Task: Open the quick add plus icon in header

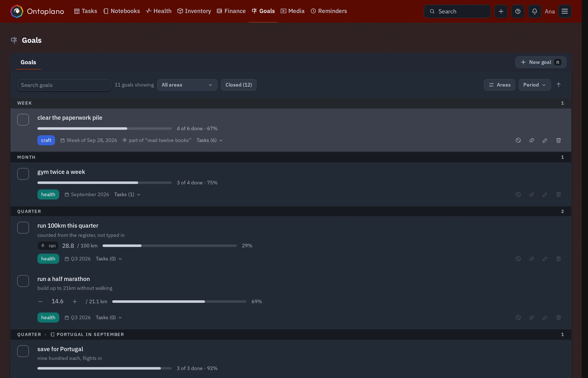Action: click(501, 11)
